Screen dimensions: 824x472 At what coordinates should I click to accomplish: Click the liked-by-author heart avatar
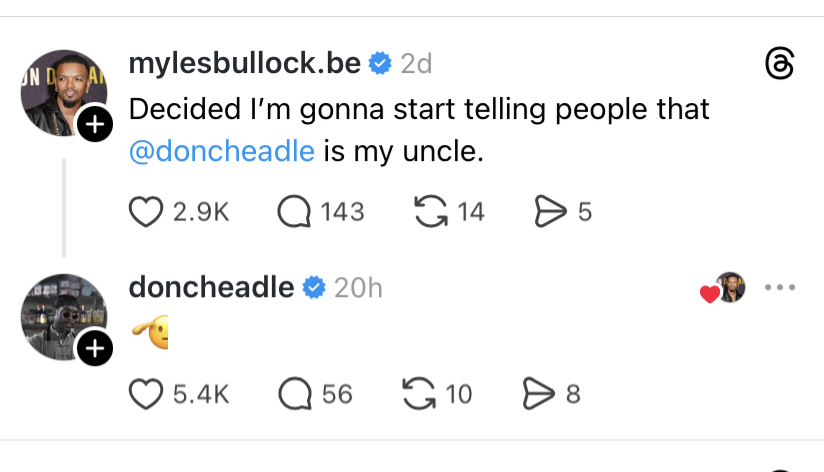725,289
